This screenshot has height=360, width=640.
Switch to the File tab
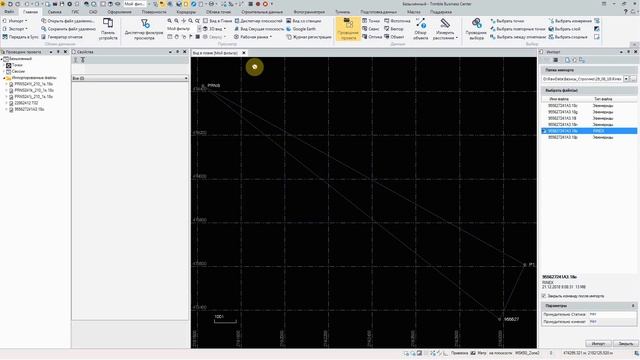(x=9, y=12)
